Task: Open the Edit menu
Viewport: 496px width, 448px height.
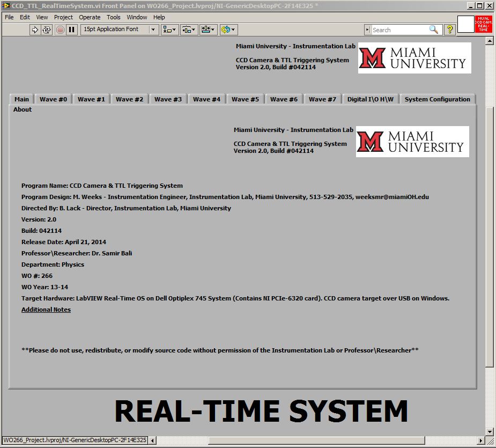Action: point(25,17)
